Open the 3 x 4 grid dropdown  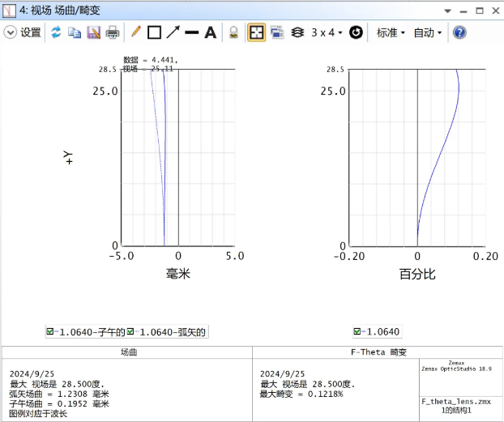[x=327, y=33]
